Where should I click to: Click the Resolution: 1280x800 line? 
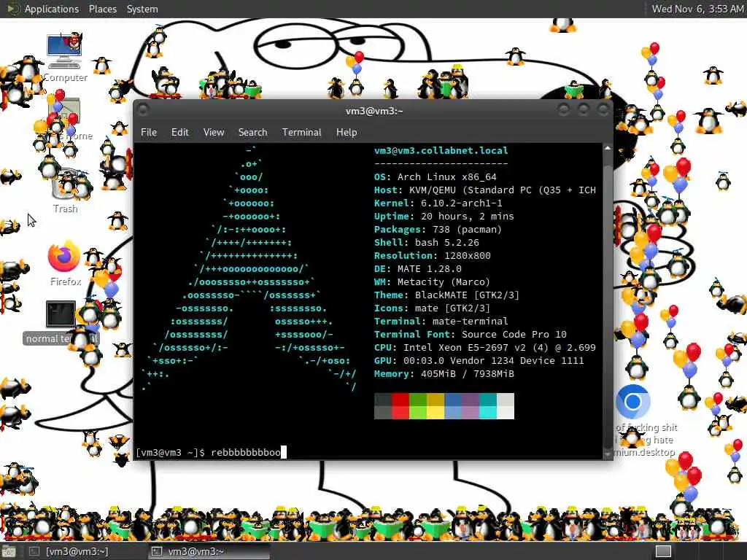[432, 256]
